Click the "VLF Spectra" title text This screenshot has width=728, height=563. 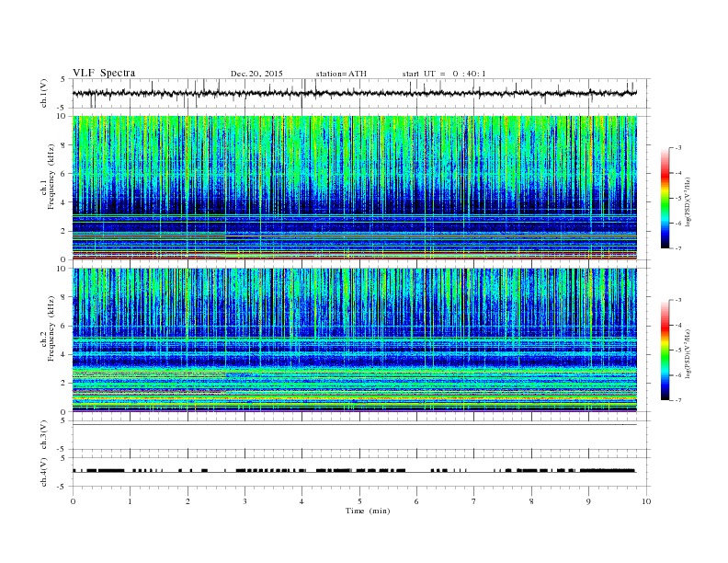click(x=104, y=73)
